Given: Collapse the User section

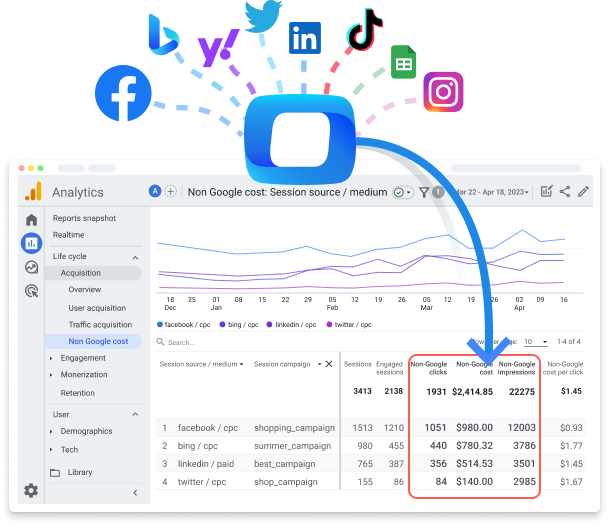Looking at the screenshot, I should point(135,414).
